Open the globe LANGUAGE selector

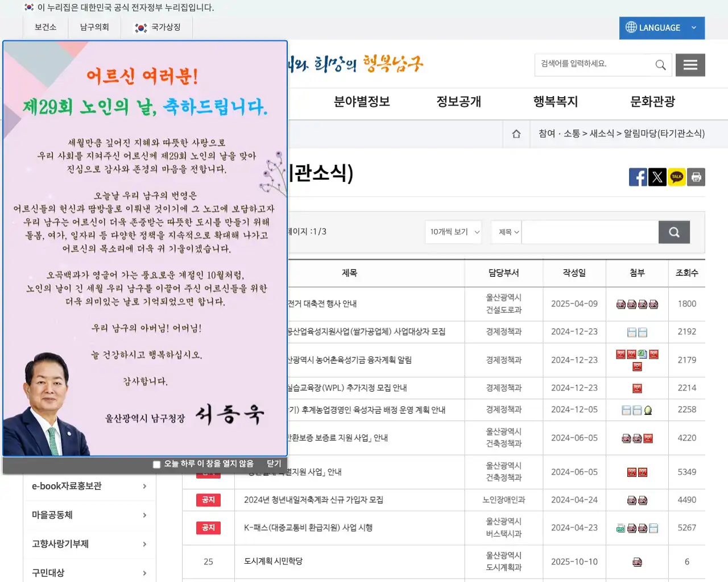pyautogui.click(x=662, y=28)
